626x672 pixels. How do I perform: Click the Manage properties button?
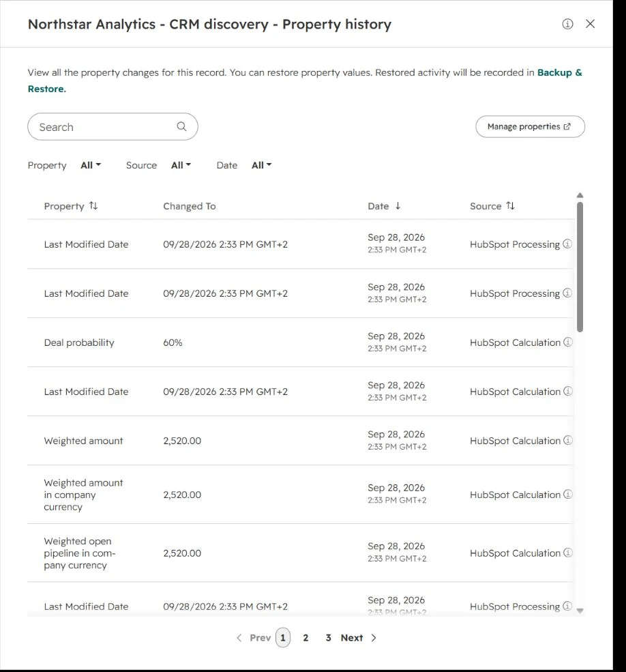click(530, 126)
